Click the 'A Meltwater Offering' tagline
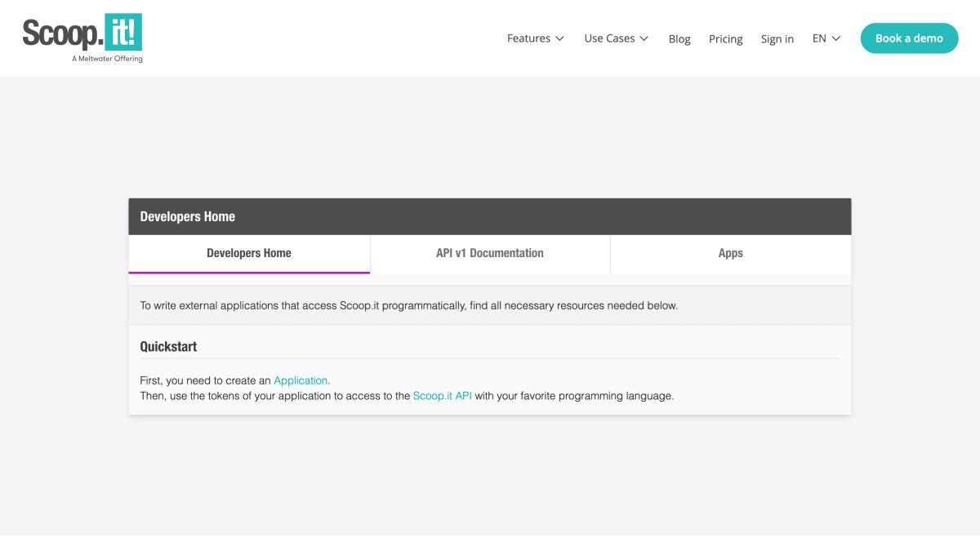The width and height of the screenshot is (980, 551). point(107,59)
